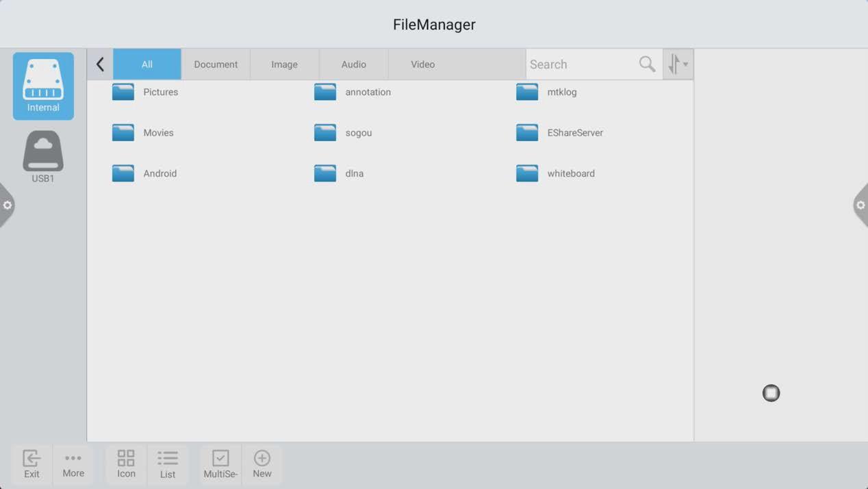Open the More options menu
Image resolution: width=868 pixels, height=489 pixels.
click(73, 464)
